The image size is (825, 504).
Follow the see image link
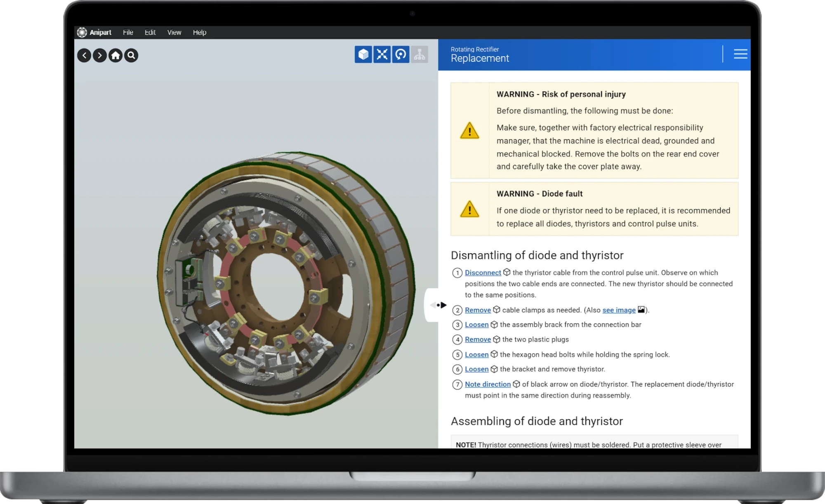[619, 310]
